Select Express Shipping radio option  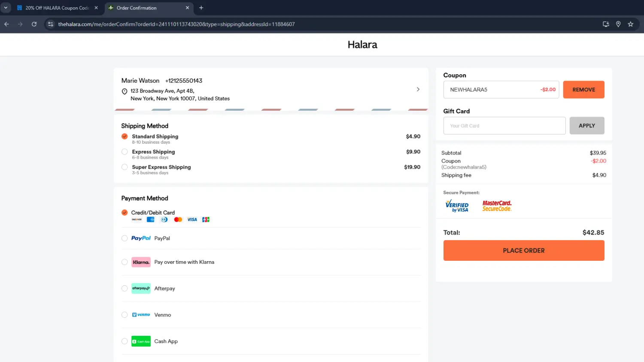coord(125,152)
